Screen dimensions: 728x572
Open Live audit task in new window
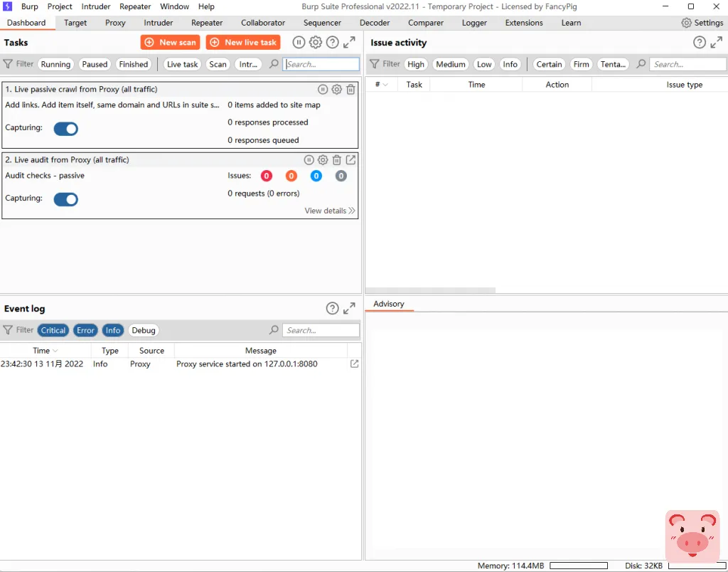(x=351, y=160)
